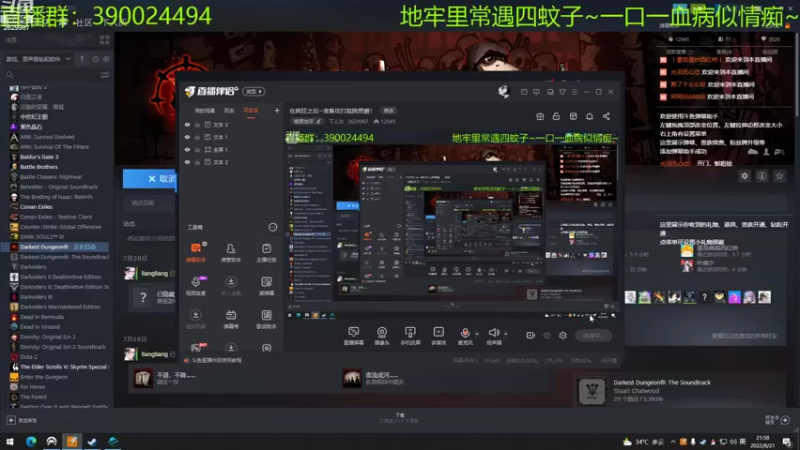The image size is (800, 450).
Task: Add a 摄像头 camera source
Action: (x=382, y=336)
